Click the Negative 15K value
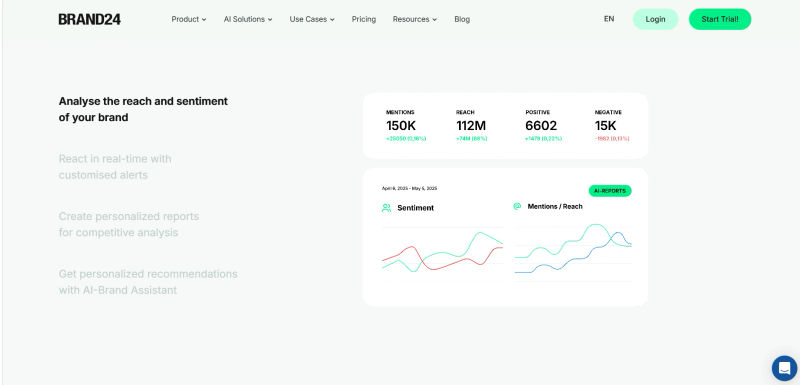The width and height of the screenshot is (800, 385). (606, 125)
